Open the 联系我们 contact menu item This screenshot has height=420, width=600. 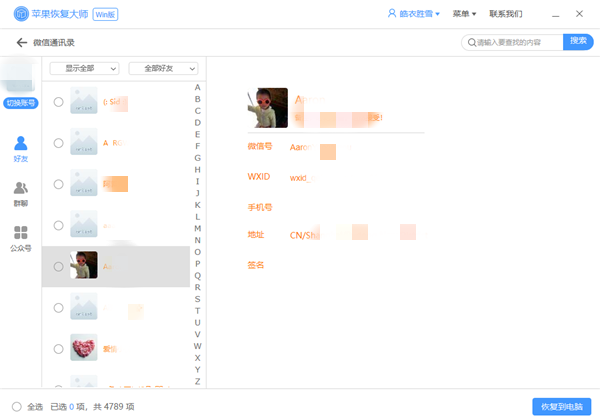click(505, 14)
